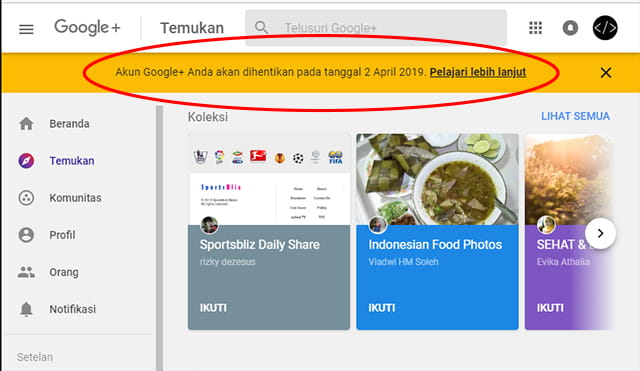Open rizky dezesus avatar on Sportsbliz card
The width and height of the screenshot is (640, 371).
(209, 225)
